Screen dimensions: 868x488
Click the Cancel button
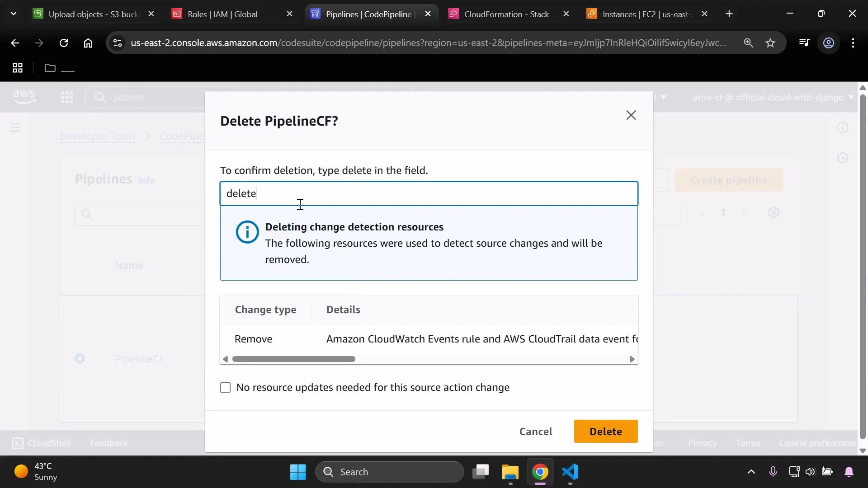536,432
